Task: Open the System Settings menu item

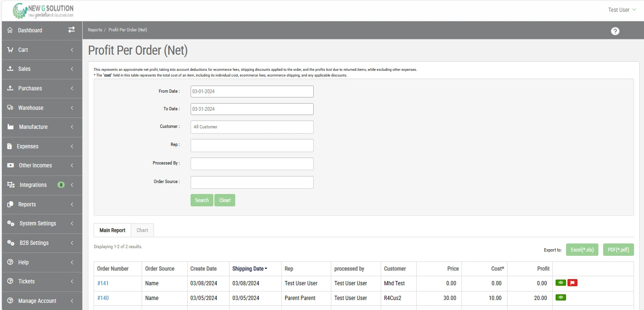Action: (x=42, y=223)
